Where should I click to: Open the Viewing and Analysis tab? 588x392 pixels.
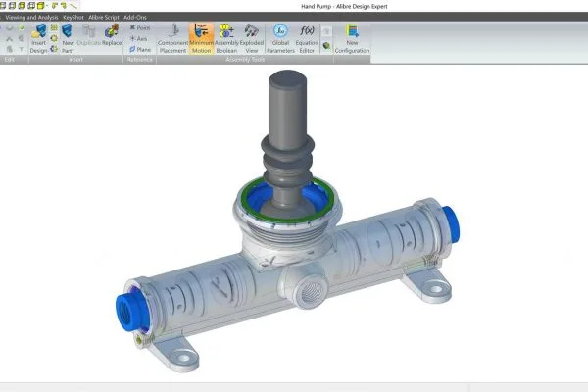32,18
